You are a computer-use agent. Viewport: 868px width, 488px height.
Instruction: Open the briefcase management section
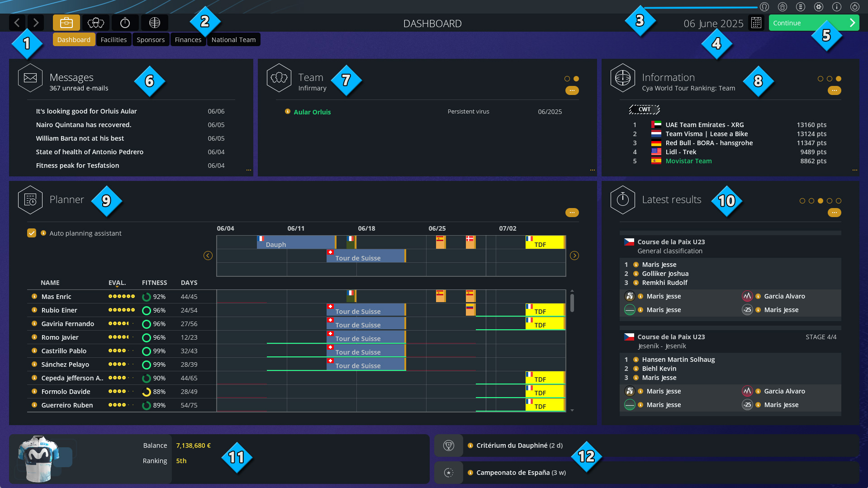[66, 23]
